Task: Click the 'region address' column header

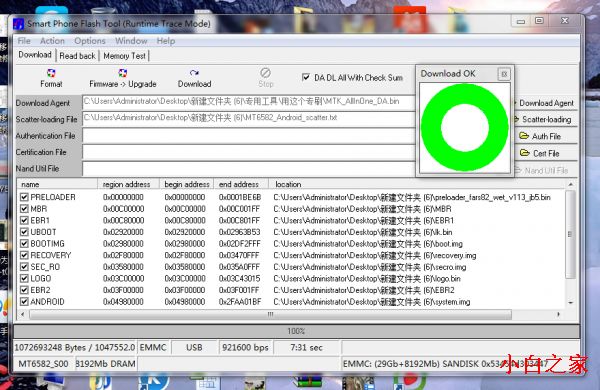Action: point(129,184)
